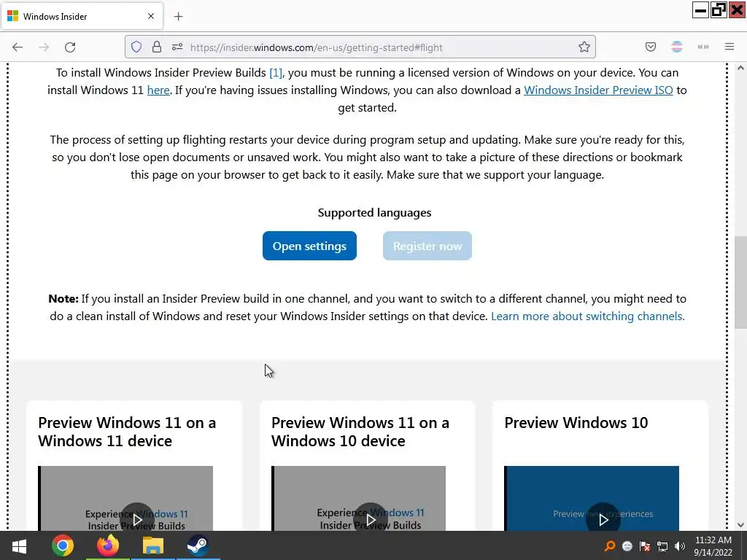
Task: Play the Windows 11 device preview video
Action: (x=137, y=519)
